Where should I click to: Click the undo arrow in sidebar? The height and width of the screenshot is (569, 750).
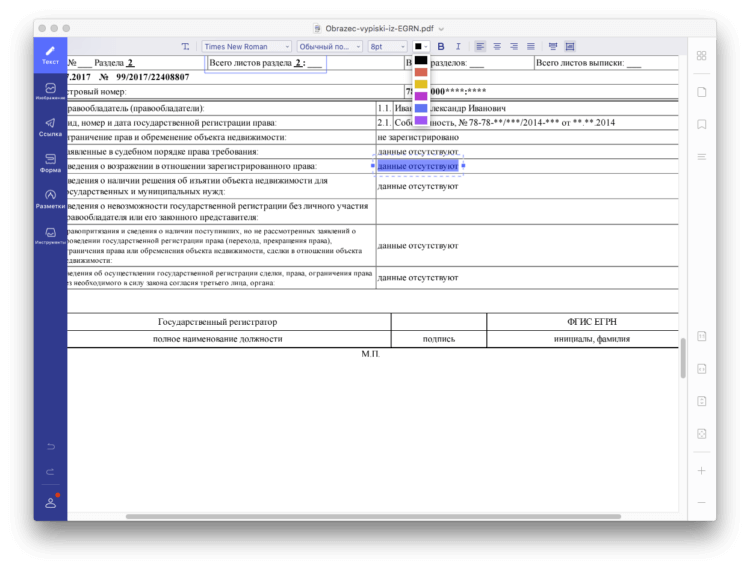[50, 447]
